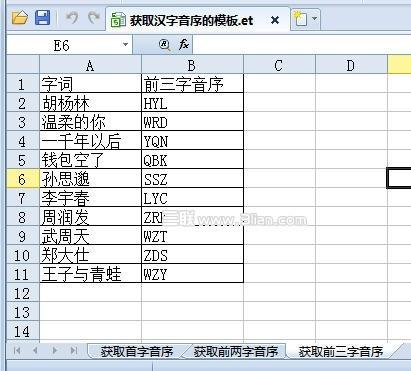Viewport: 411px width, 371px height.
Task: Click the Save floppy disk icon
Action: click(43, 18)
